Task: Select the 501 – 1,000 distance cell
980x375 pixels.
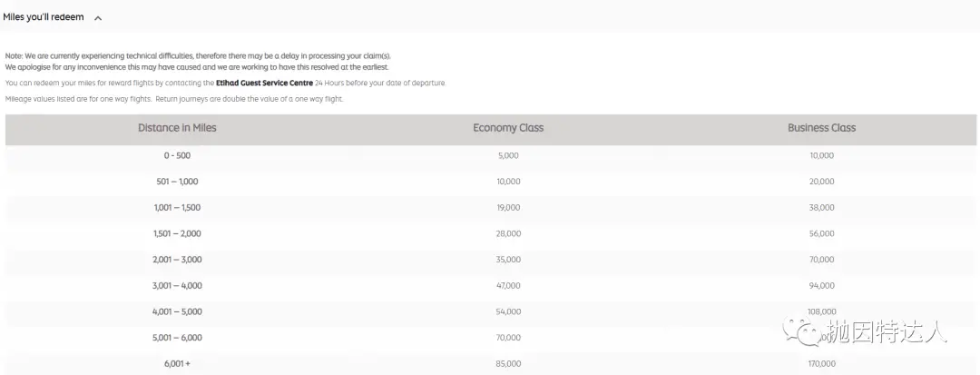Action: pyautogui.click(x=177, y=182)
